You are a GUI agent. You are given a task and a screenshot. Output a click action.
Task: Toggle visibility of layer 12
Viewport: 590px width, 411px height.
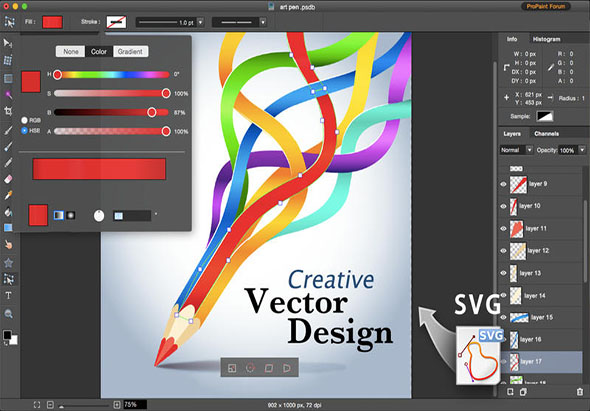click(x=503, y=251)
